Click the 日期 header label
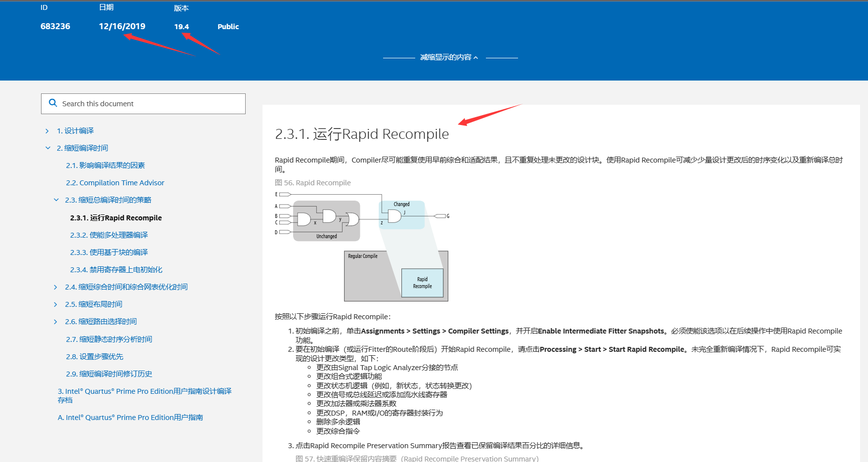868x462 pixels. [x=106, y=7]
